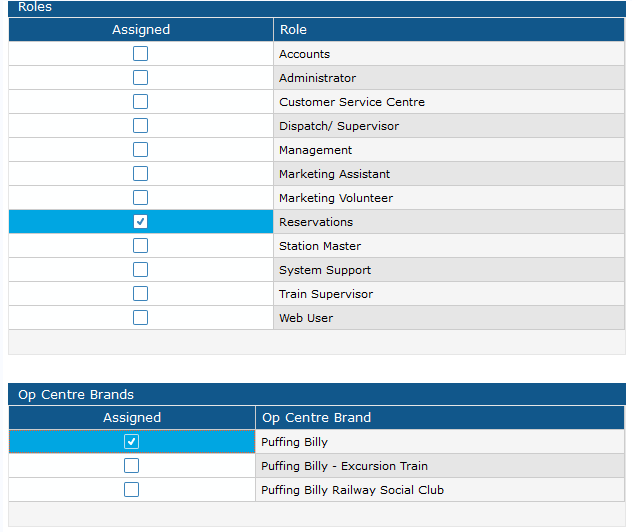
Task: Sort roles by the Assigned column header
Action: (x=141, y=29)
